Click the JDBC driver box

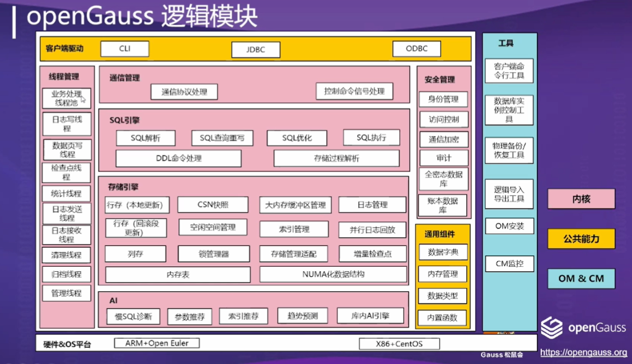click(x=255, y=50)
